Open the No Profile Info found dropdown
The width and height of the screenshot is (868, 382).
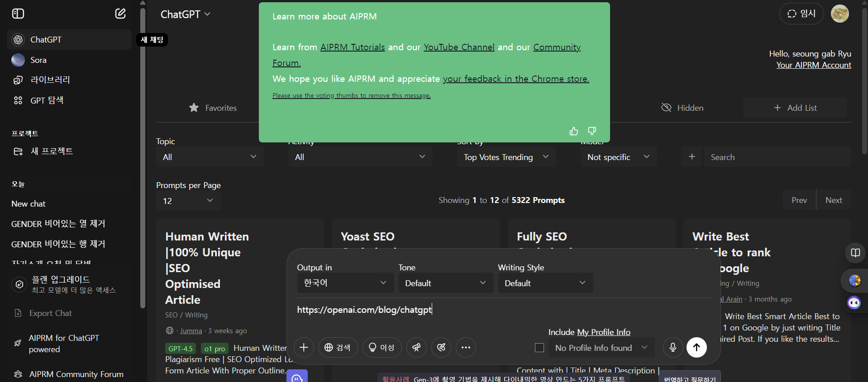[601, 348]
